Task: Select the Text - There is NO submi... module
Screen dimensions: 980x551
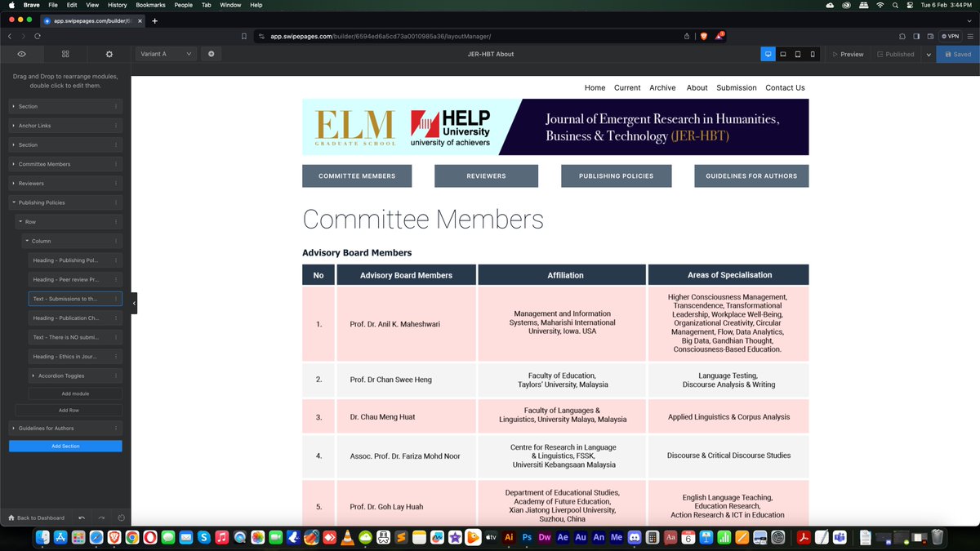Action: 75,337
